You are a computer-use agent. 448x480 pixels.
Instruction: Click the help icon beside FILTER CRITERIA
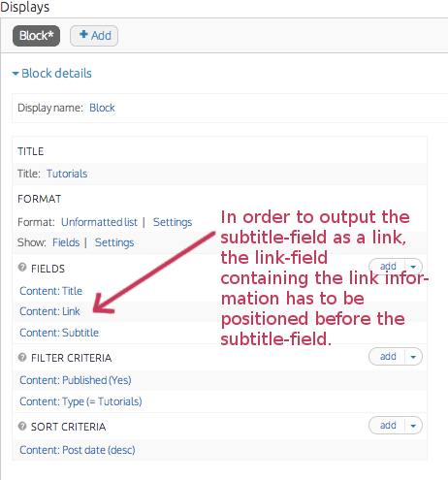tap(22, 358)
